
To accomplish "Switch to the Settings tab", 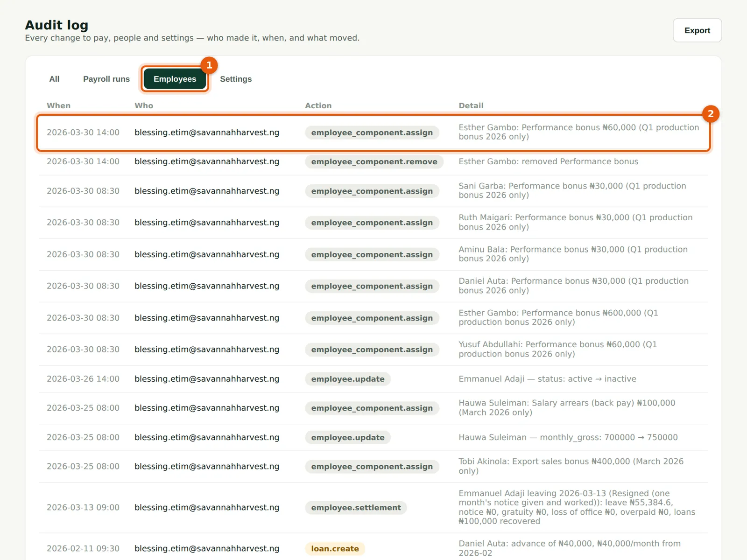I will coord(236,79).
